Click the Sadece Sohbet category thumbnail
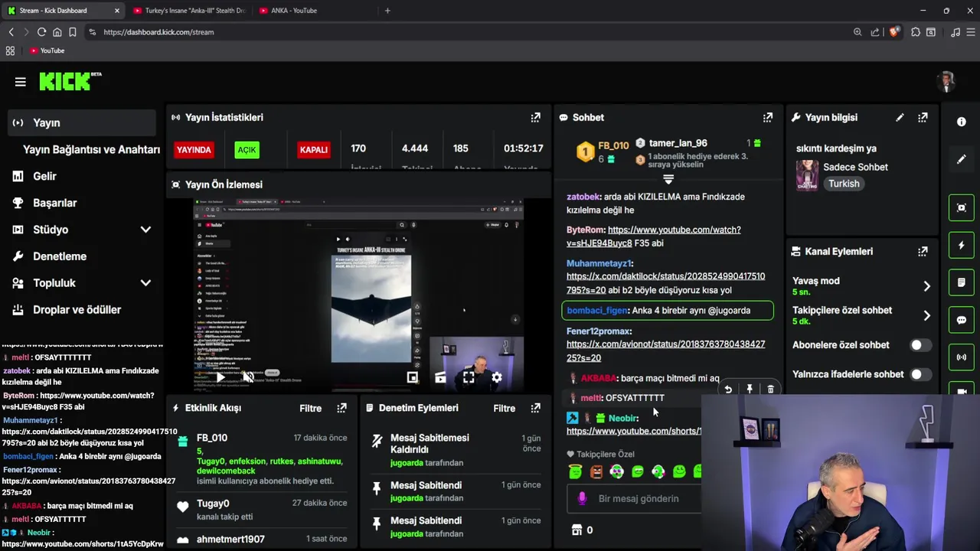 pyautogui.click(x=807, y=175)
